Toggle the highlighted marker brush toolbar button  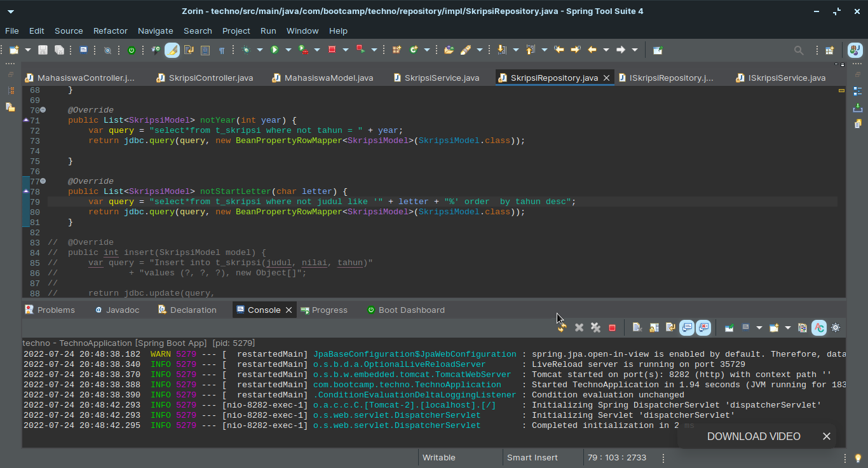pos(172,50)
